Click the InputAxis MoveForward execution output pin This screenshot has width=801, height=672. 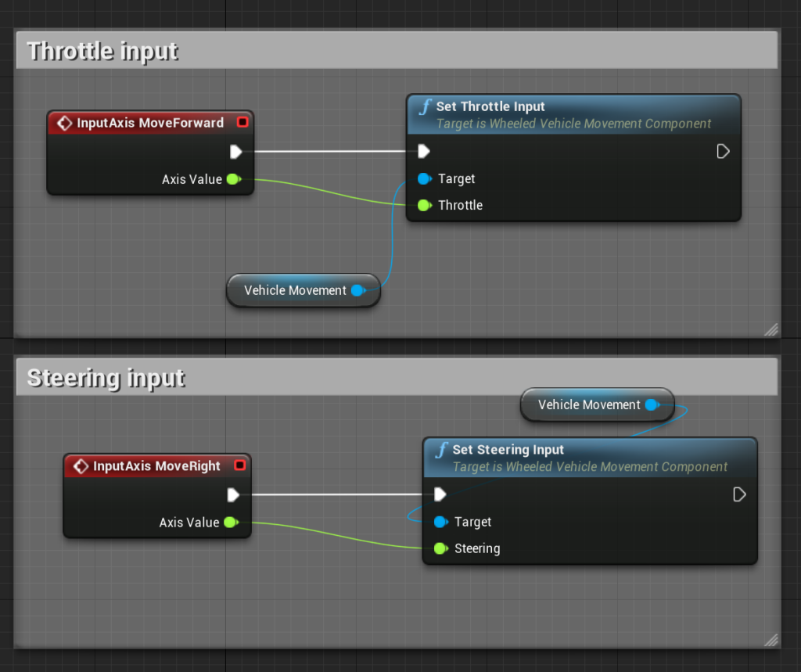pyautogui.click(x=235, y=152)
